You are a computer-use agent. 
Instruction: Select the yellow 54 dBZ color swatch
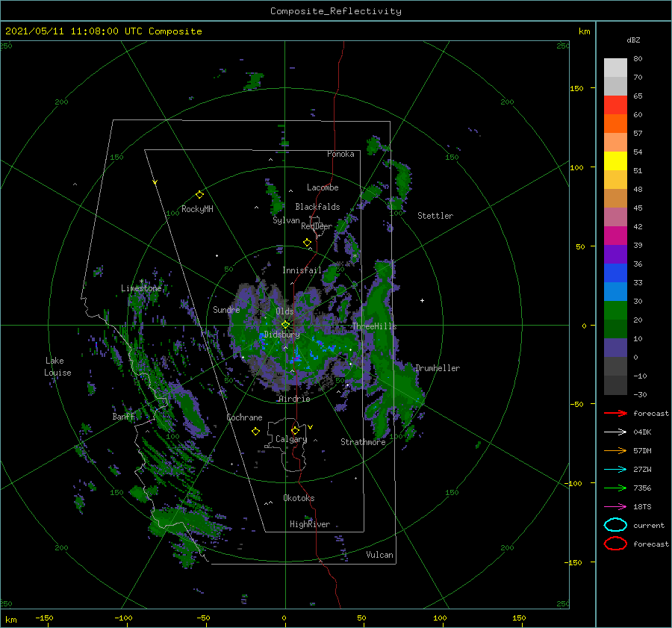click(x=615, y=161)
